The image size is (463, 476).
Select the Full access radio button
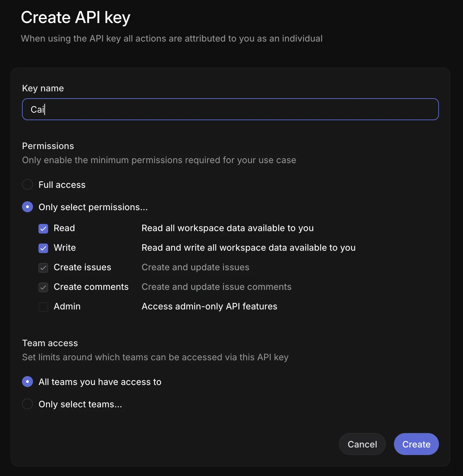tap(27, 184)
